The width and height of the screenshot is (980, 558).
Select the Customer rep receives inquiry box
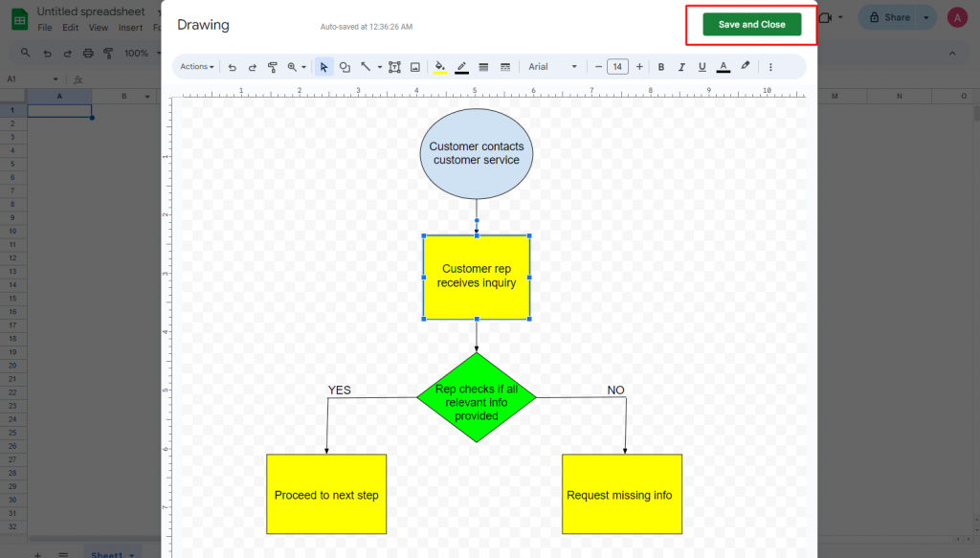tap(477, 277)
